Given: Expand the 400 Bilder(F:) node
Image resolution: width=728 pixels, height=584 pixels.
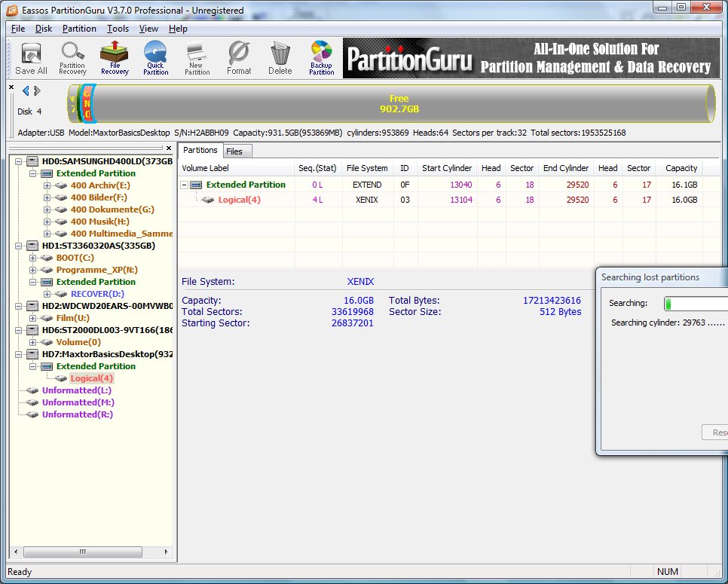Looking at the screenshot, I should 47,197.
